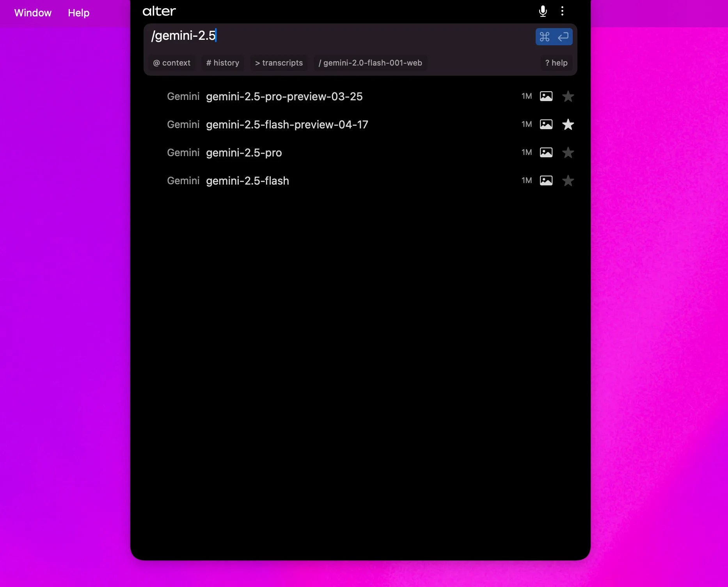The height and width of the screenshot is (587, 728).
Task: Click image support icon for gemini-2.5-flash-preview-04-17
Action: click(546, 125)
